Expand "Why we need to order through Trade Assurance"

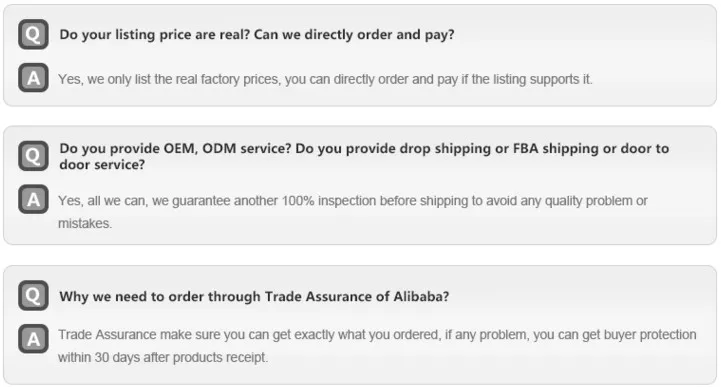(254, 296)
